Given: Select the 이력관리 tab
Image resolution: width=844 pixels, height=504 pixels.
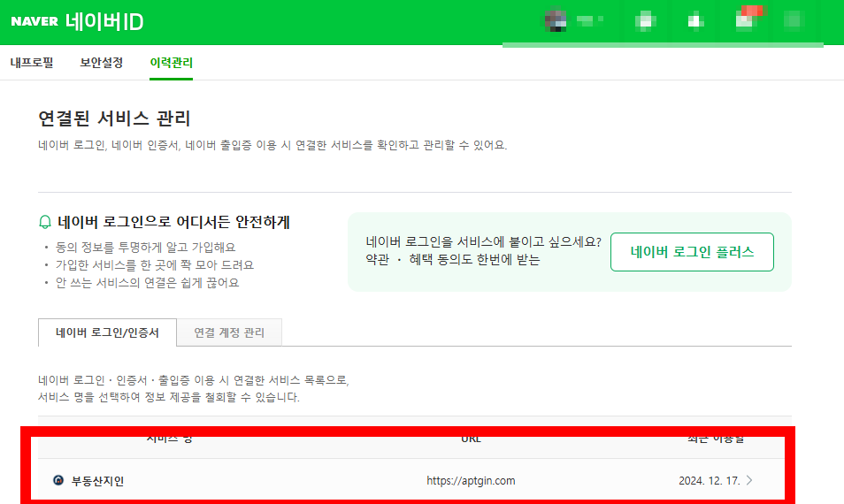Looking at the screenshot, I should tap(171, 63).
